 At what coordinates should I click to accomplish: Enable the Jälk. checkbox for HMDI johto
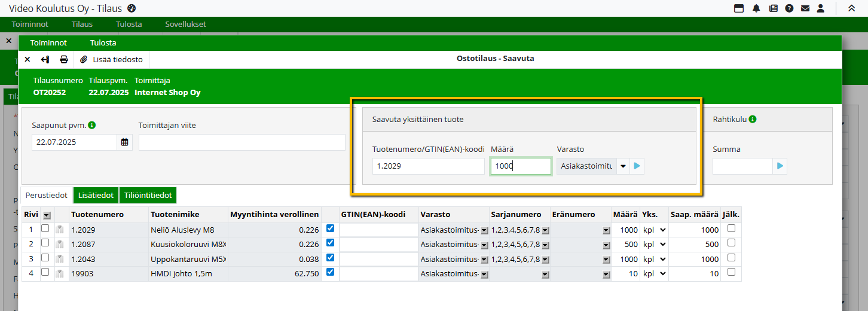pyautogui.click(x=731, y=272)
